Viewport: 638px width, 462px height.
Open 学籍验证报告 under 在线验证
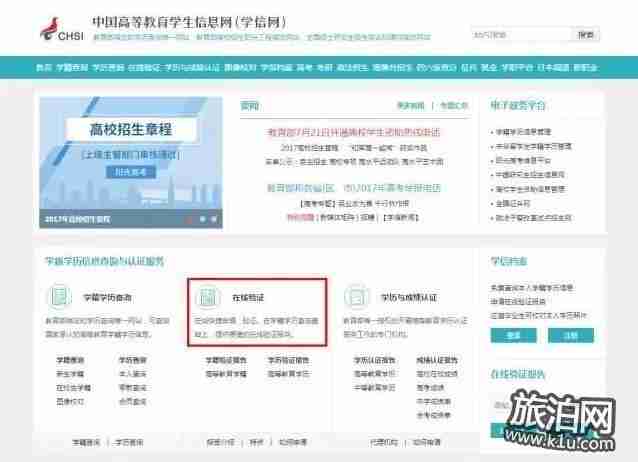pos(226,360)
